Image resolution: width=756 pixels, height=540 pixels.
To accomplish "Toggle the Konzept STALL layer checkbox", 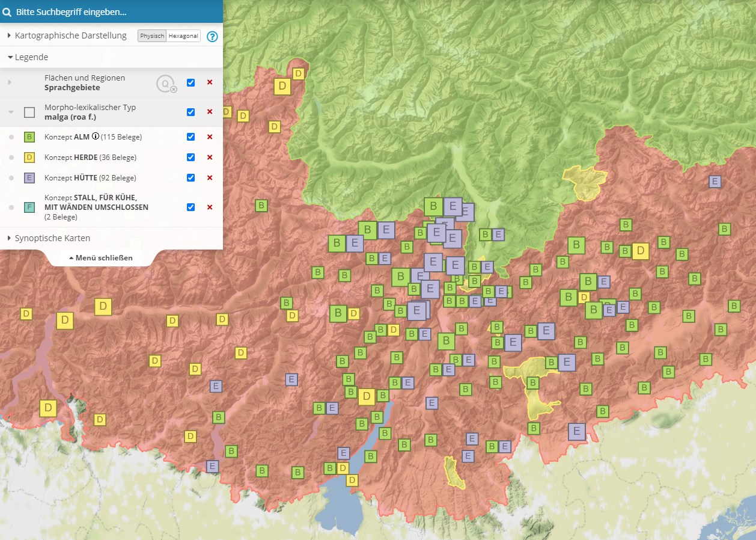I will 191,207.
